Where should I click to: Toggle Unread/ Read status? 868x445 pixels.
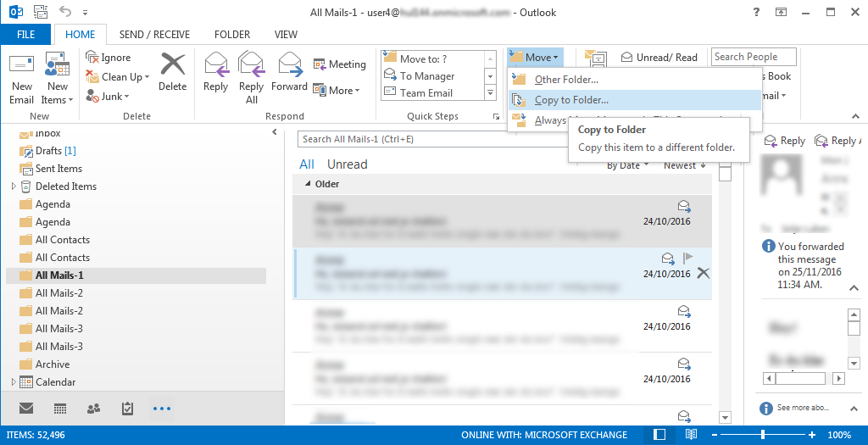[659, 57]
